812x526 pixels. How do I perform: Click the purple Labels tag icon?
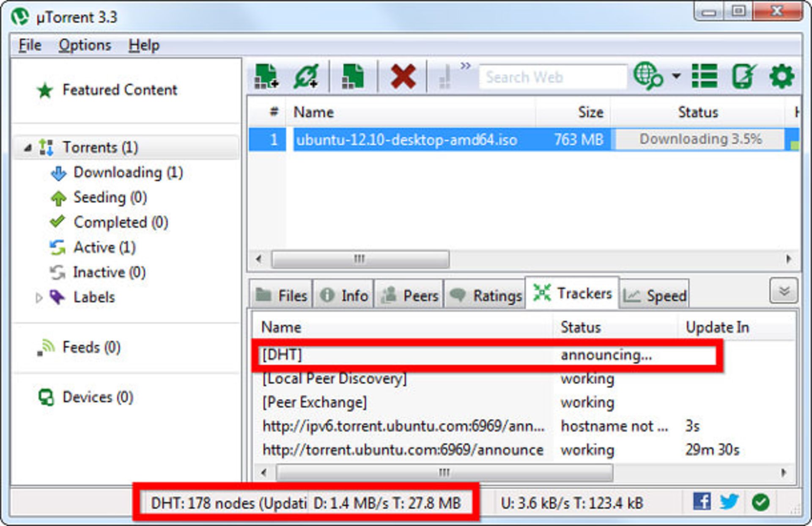57,297
